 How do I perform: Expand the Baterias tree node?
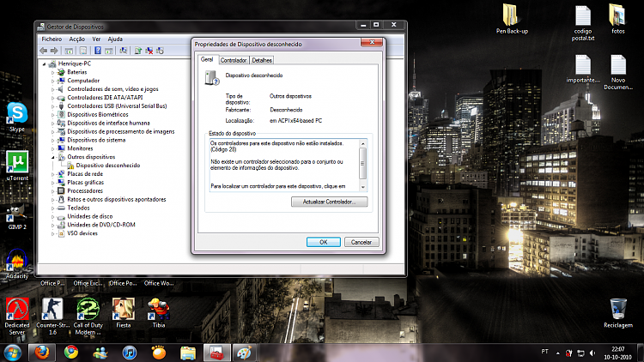click(x=52, y=72)
